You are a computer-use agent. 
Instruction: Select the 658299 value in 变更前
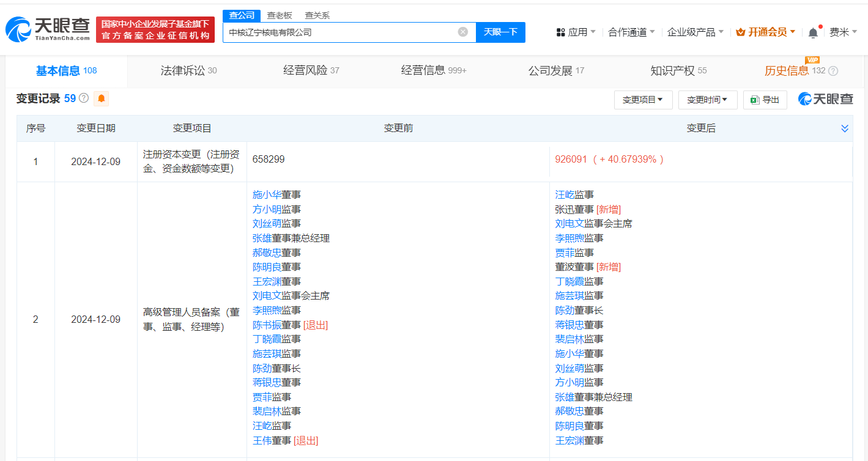pyautogui.click(x=269, y=160)
